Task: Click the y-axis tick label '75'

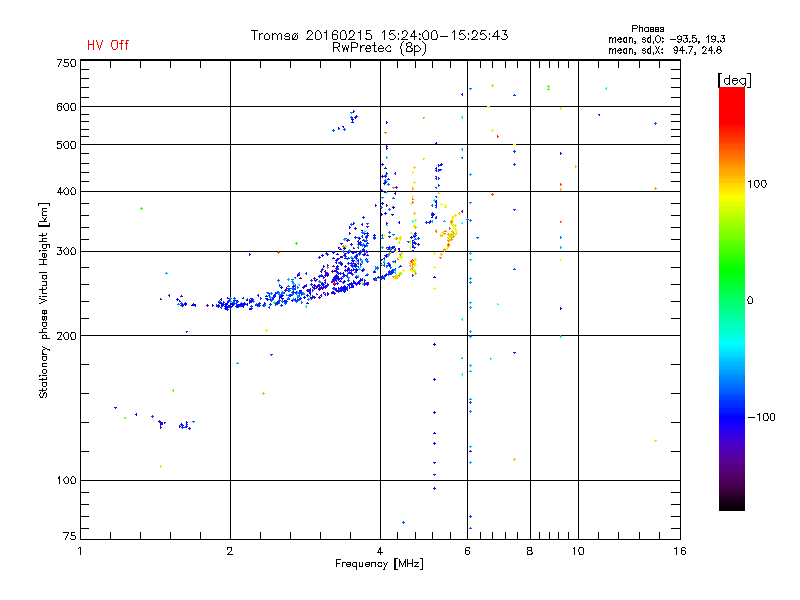Action: [70, 536]
